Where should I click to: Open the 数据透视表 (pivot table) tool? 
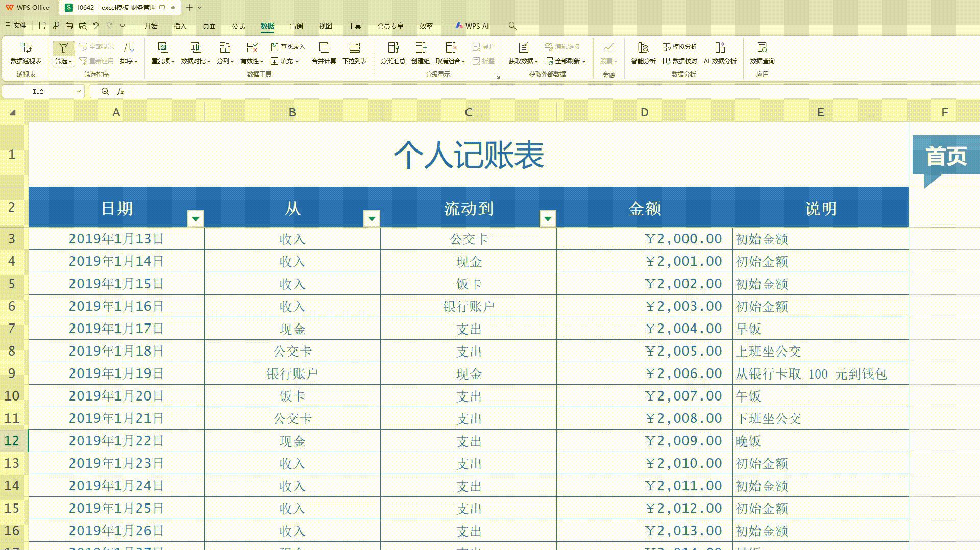26,53
